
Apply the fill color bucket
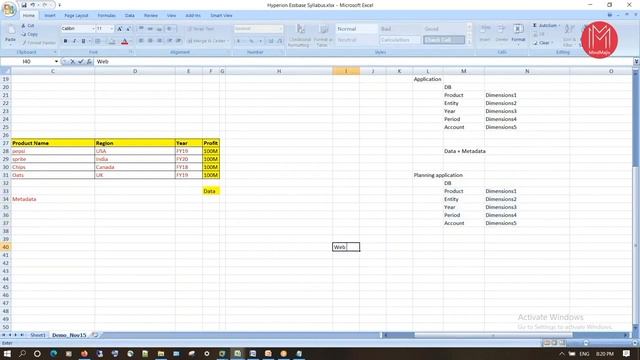[x=111, y=41]
